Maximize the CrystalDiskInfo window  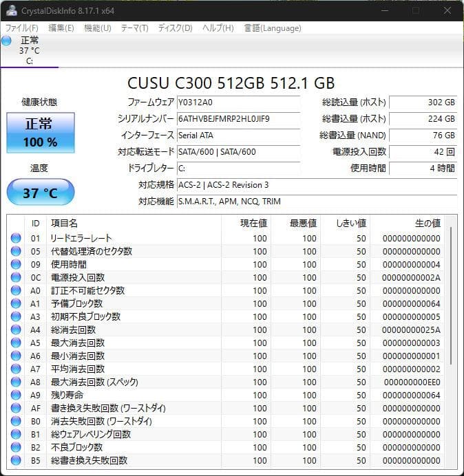(416, 10)
